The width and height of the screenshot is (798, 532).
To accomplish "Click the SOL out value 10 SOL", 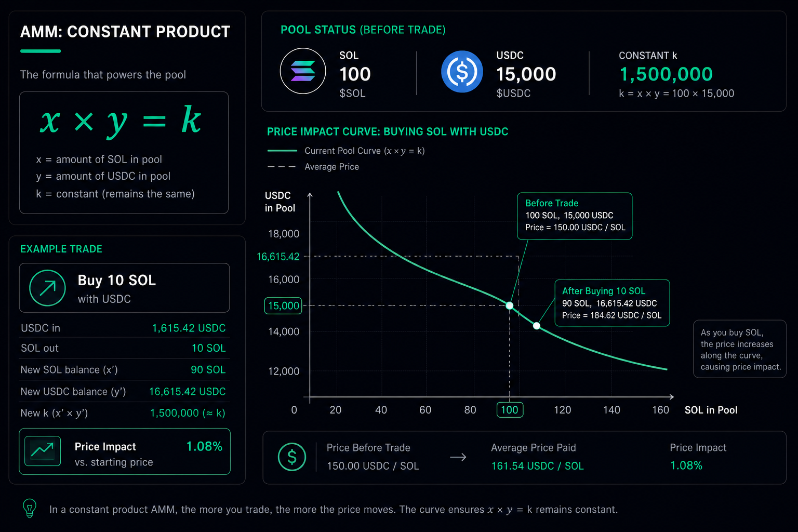I will coord(208,348).
